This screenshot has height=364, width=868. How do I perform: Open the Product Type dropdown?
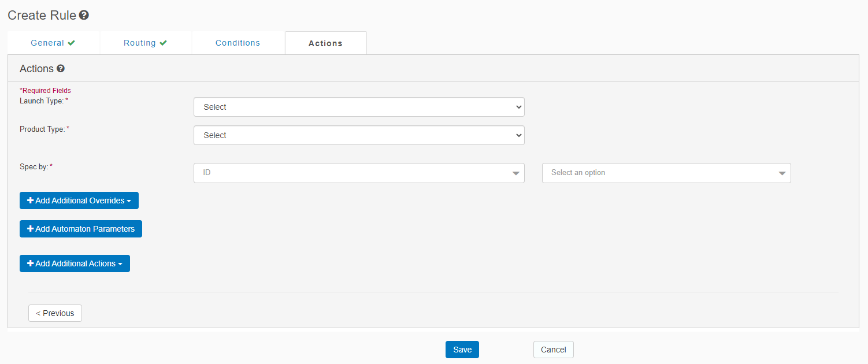pos(358,135)
